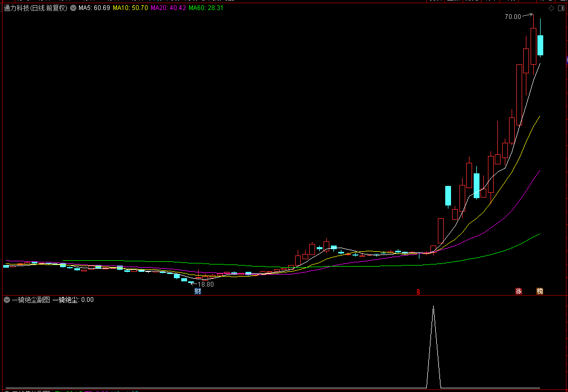Open the 一骑绝尘副图 sub-chart dropdown arrow
Screen dimensions: 568x392
point(7,300)
